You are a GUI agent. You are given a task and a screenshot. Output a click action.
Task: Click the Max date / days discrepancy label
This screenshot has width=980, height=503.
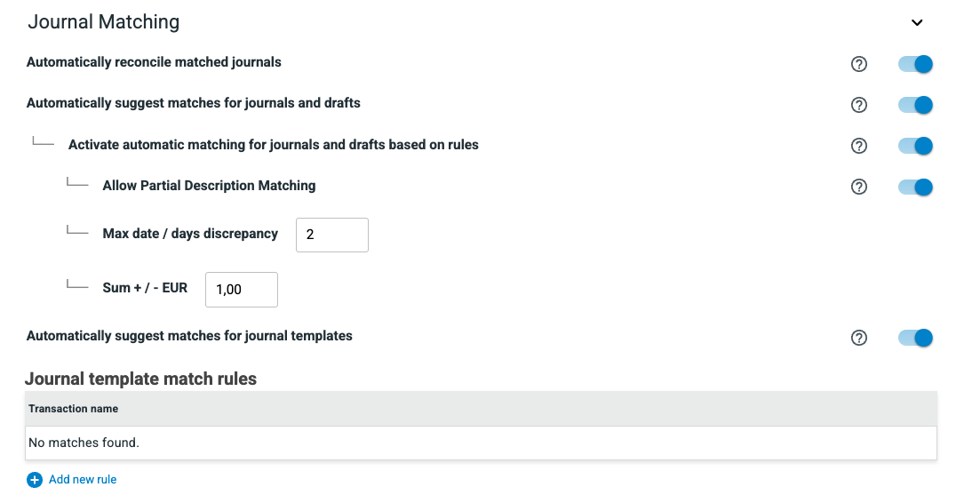(x=190, y=234)
